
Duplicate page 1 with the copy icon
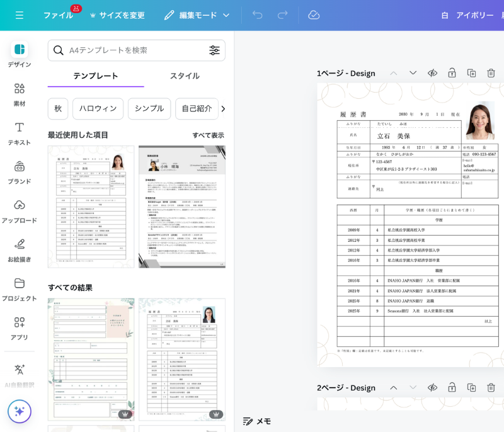(471, 73)
